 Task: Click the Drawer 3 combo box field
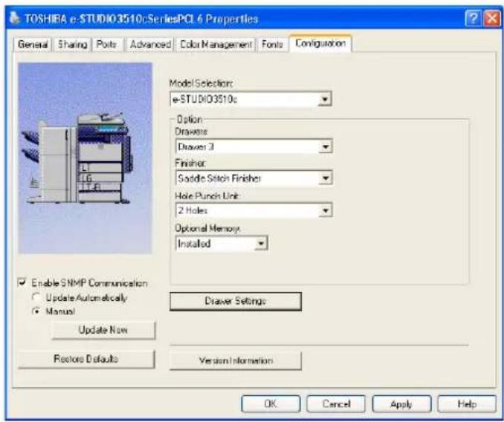[x=253, y=147]
